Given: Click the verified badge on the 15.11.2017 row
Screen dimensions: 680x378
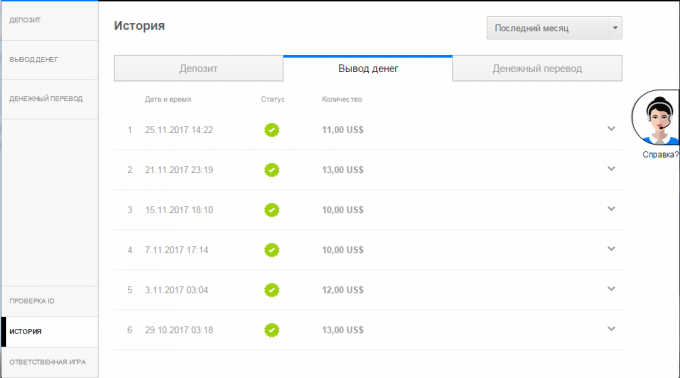Looking at the screenshot, I should pos(272,210).
